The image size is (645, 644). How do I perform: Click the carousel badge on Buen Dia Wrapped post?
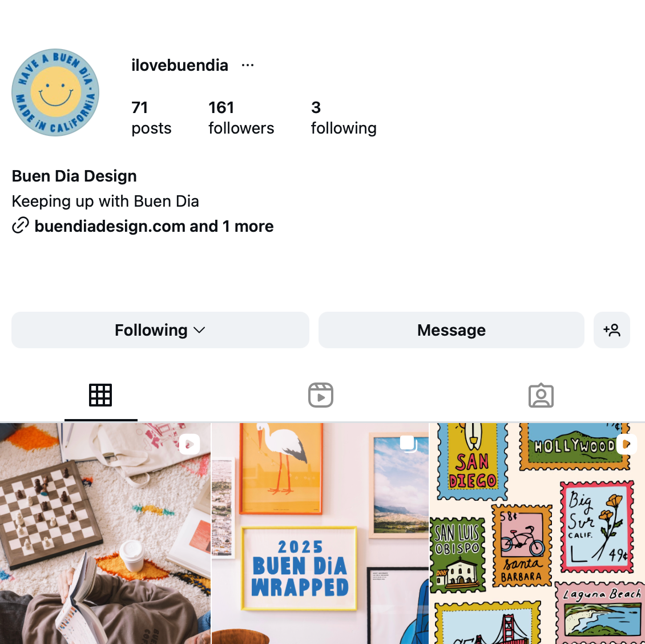click(x=408, y=444)
